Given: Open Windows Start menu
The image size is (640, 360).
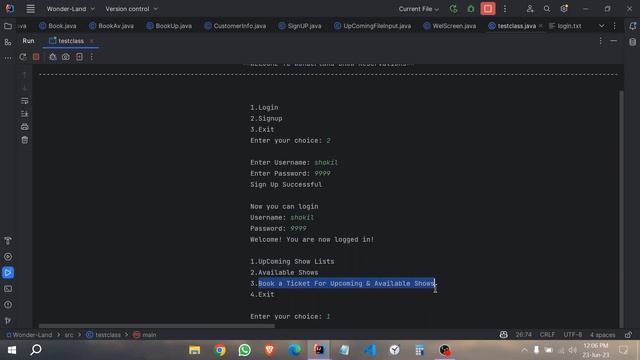Looking at the screenshot, I should pyautogui.click(x=12, y=350).
